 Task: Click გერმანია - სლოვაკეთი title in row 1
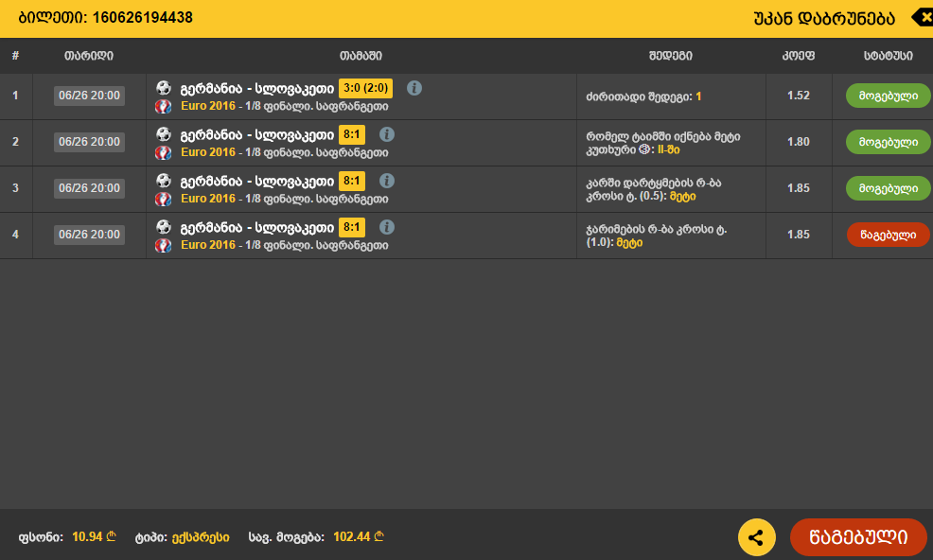[257, 89]
